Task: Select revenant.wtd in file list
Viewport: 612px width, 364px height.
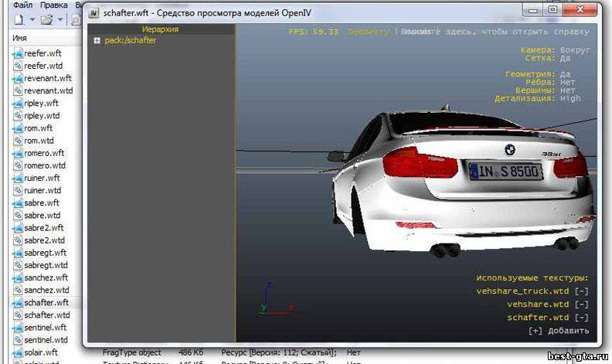Action: point(49,90)
